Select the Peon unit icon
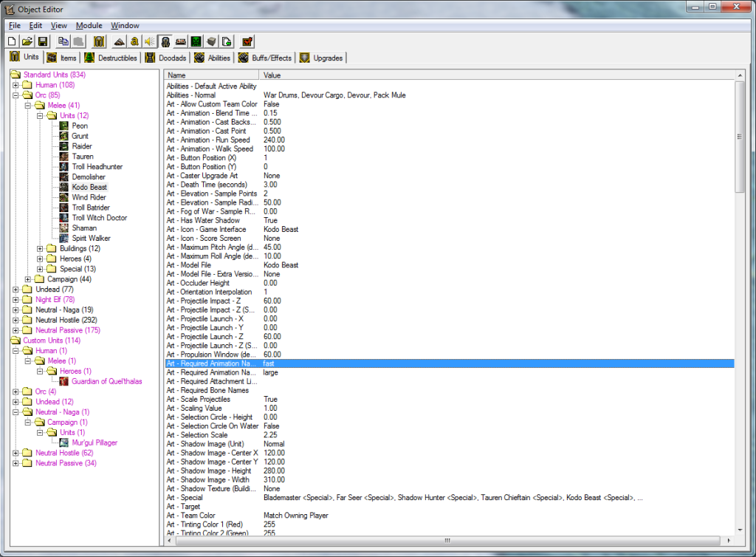Viewport: 756px width, 557px height. click(63, 126)
